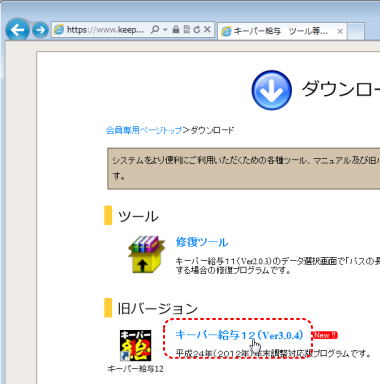Refresh the page with the reload icon

pyautogui.click(x=197, y=30)
